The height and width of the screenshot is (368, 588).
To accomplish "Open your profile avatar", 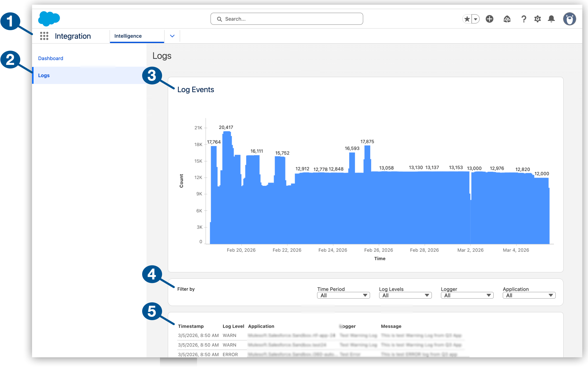I will [569, 19].
